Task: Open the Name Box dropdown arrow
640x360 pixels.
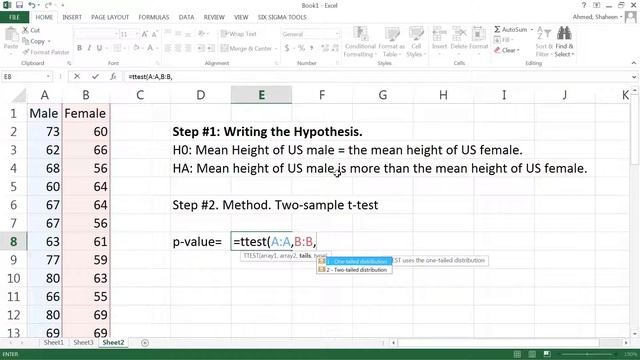Action: point(48,76)
